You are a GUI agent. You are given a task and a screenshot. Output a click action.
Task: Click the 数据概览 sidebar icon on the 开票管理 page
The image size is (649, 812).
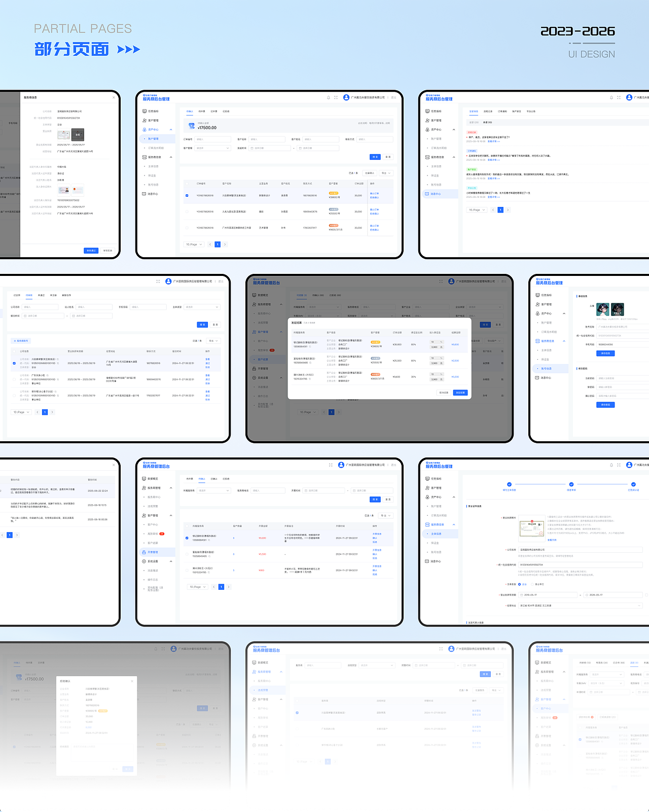click(144, 478)
